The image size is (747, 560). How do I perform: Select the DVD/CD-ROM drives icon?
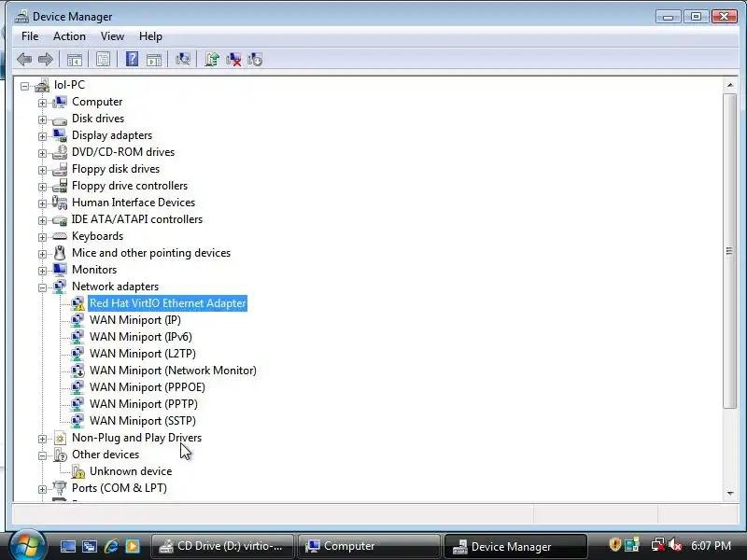pos(60,152)
